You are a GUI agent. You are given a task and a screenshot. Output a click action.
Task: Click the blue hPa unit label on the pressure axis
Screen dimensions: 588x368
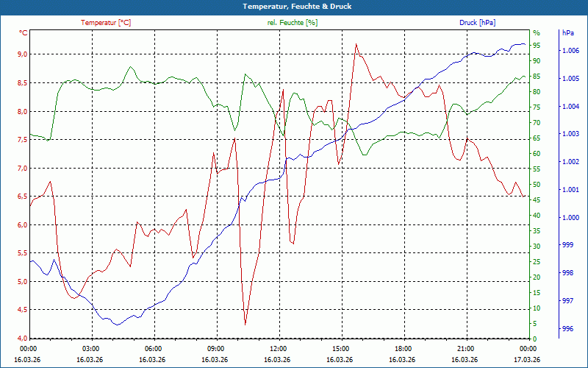pyautogui.click(x=567, y=33)
